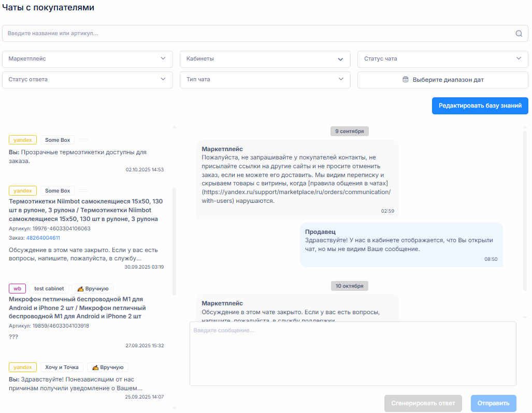This screenshot has width=532, height=413.
Task: Click the search magnifier icon
Action: tap(519, 34)
